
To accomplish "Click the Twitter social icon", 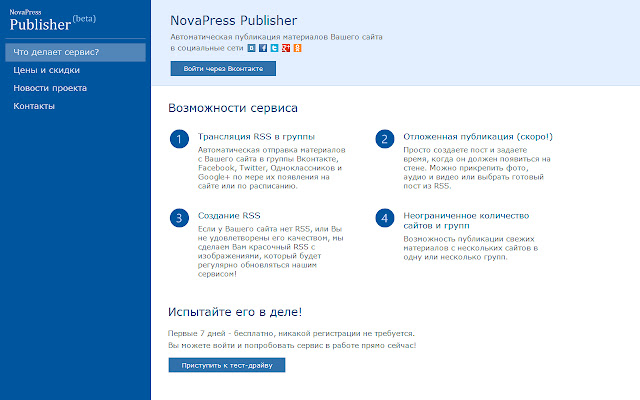I will pos(274,48).
